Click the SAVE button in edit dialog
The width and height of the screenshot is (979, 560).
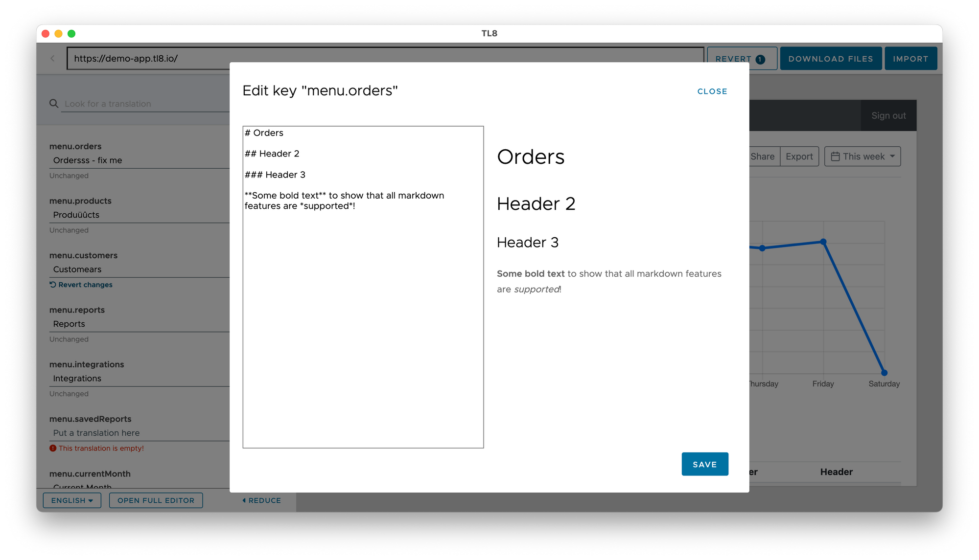point(704,464)
